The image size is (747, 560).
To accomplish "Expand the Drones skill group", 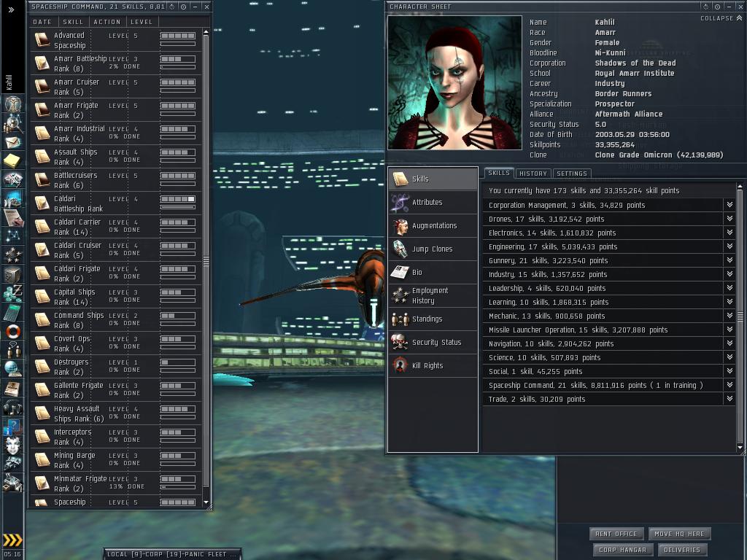I will (729, 219).
